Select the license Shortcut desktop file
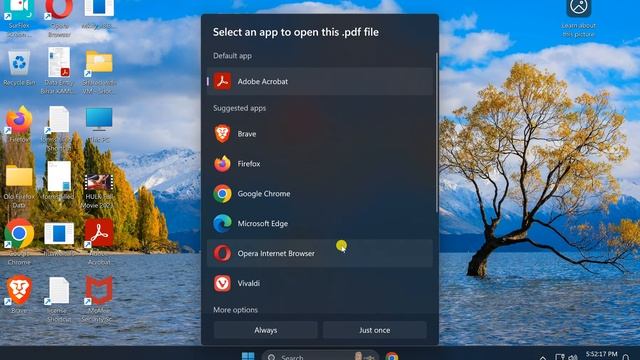The height and width of the screenshot is (360, 640). tap(58, 299)
